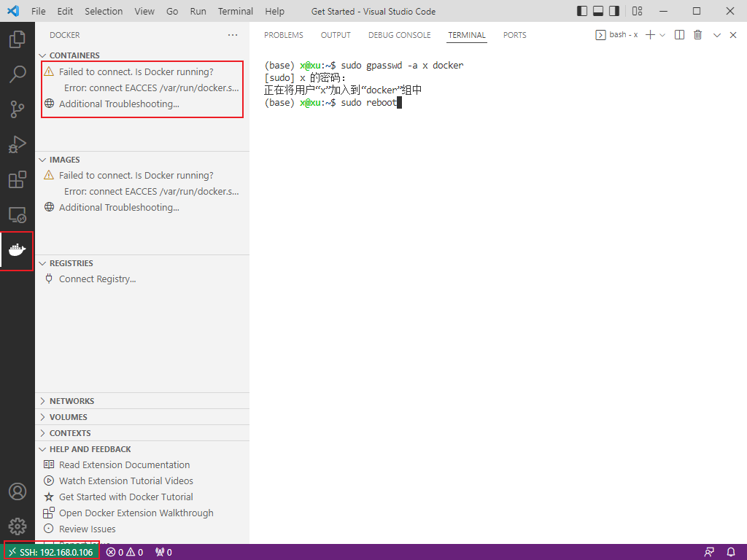Open Run and Debug view icon
747x560 pixels.
click(18, 144)
